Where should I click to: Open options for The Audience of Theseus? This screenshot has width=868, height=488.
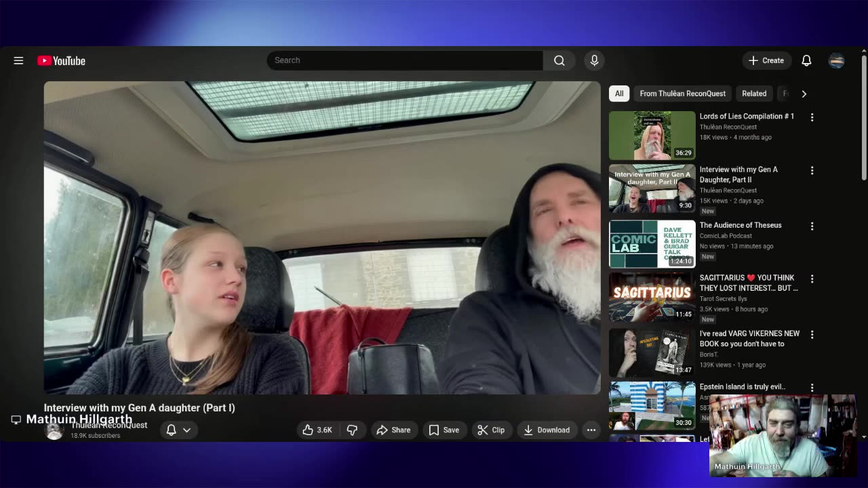812,226
